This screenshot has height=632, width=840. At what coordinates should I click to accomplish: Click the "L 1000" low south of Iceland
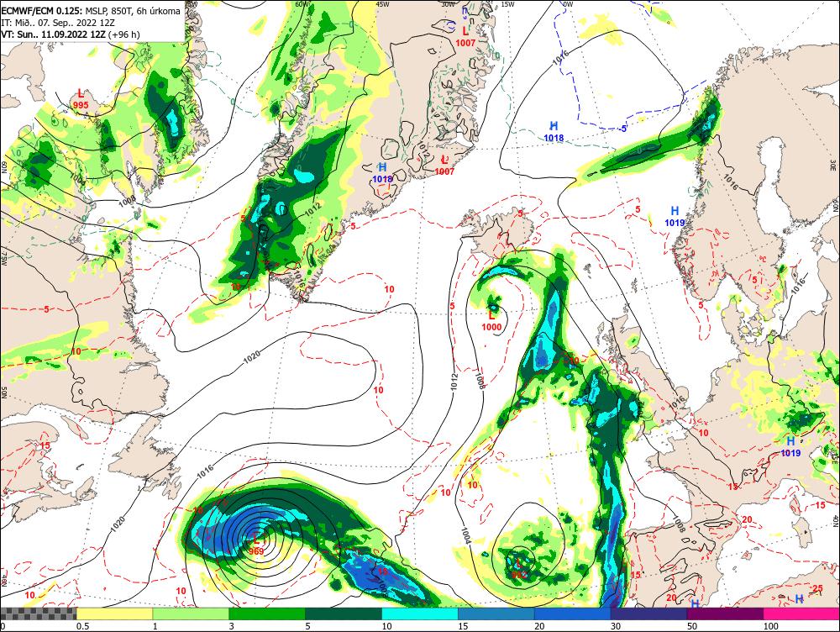point(491,321)
